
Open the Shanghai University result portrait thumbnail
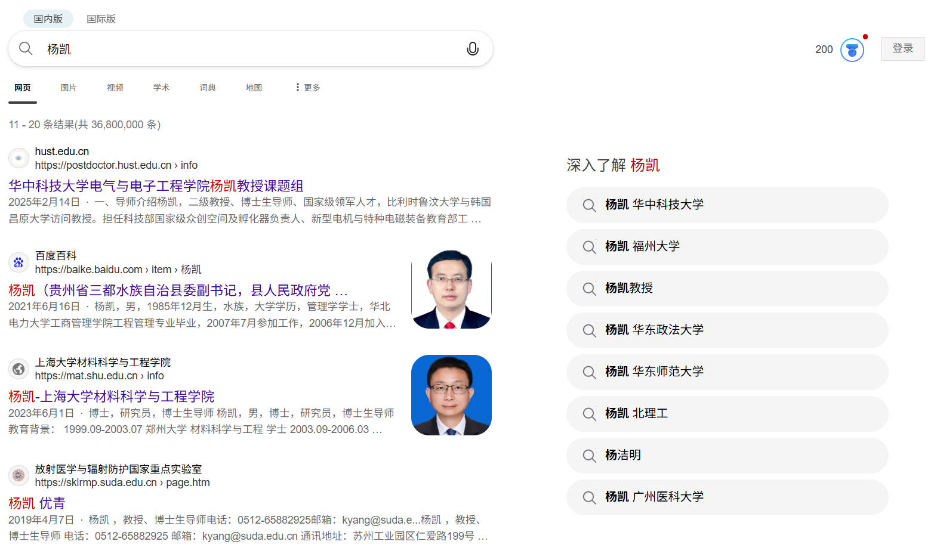pos(451,395)
